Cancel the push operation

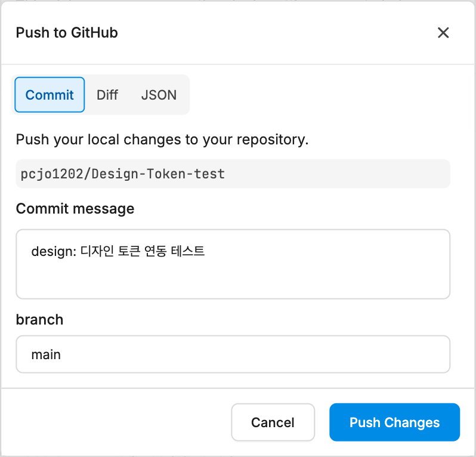click(x=273, y=422)
